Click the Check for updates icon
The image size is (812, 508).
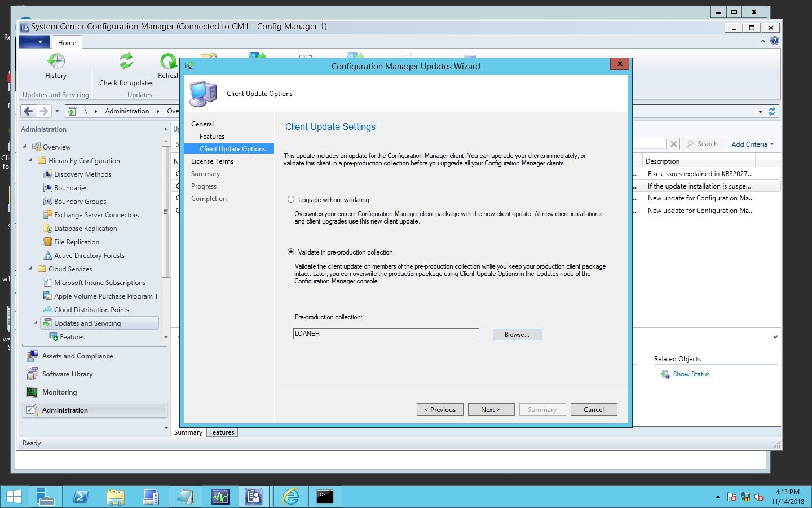(126, 61)
